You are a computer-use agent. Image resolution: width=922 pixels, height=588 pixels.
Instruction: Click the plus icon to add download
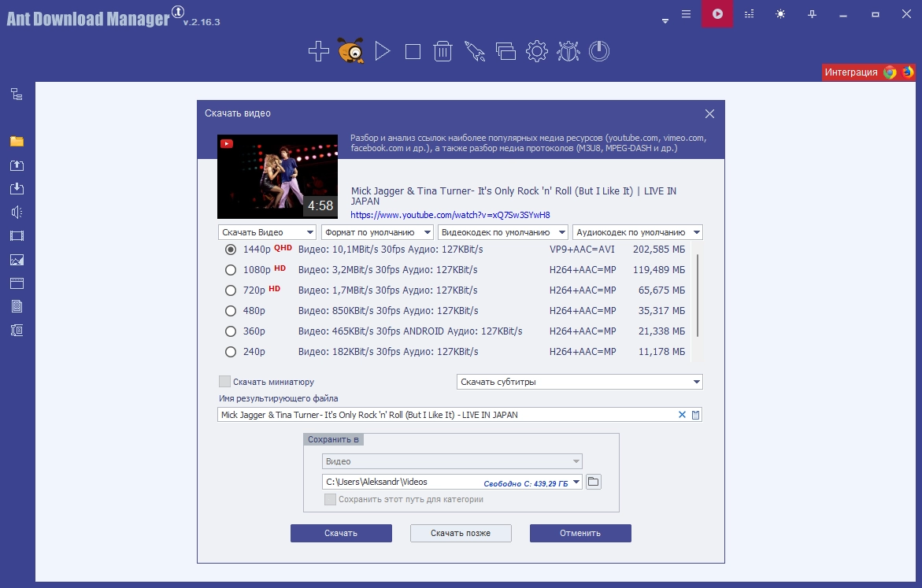click(319, 51)
